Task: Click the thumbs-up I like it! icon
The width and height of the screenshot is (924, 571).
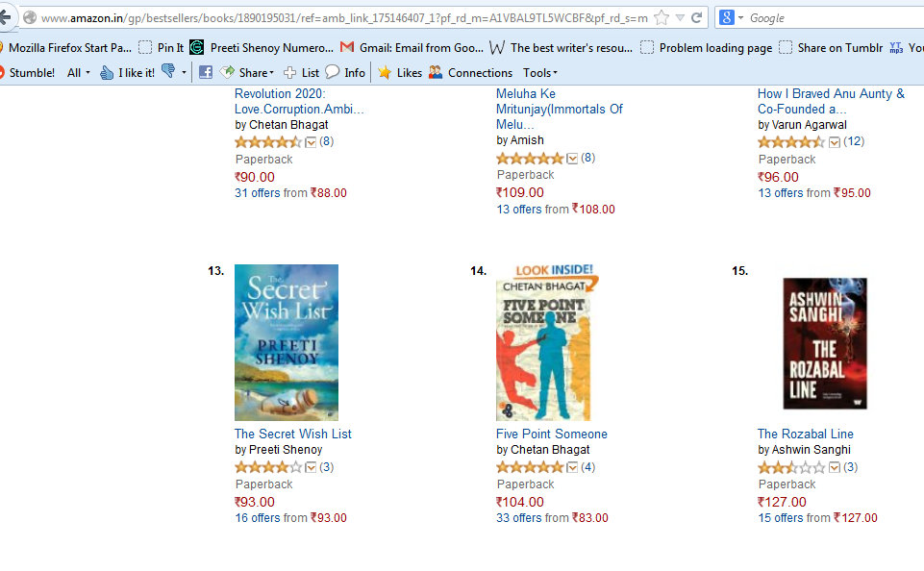Action: [x=107, y=72]
